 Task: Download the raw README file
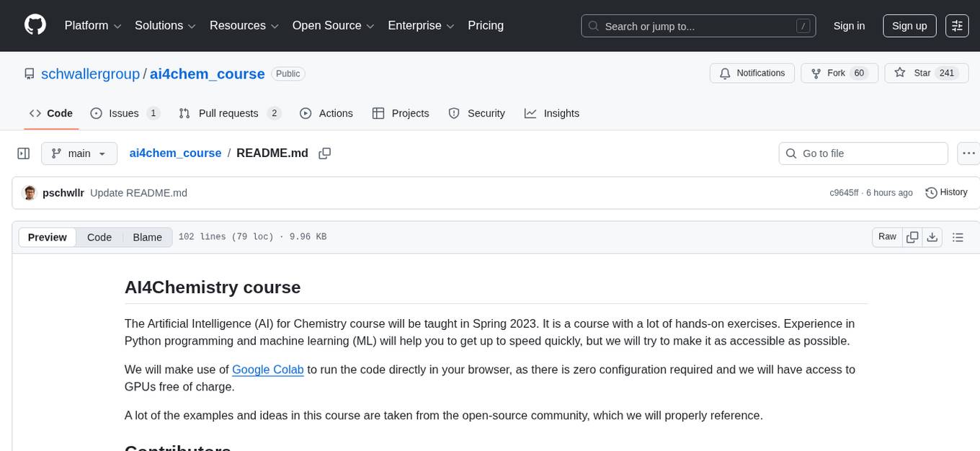[932, 236]
